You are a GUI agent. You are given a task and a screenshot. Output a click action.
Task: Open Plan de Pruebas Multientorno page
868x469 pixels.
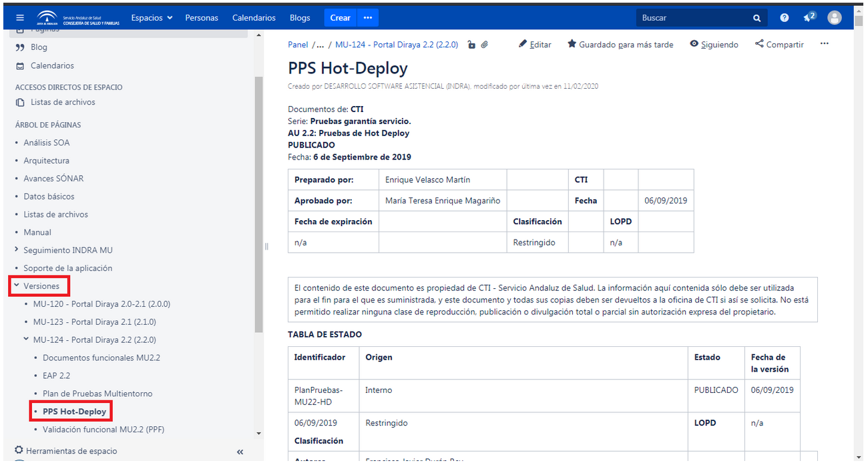[97, 394]
